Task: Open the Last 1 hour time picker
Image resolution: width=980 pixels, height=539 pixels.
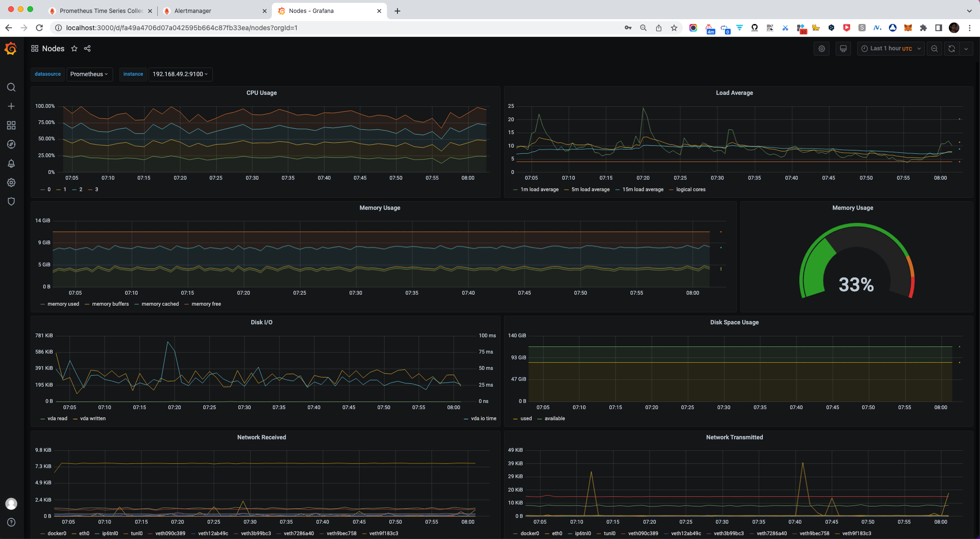Action: (x=890, y=48)
